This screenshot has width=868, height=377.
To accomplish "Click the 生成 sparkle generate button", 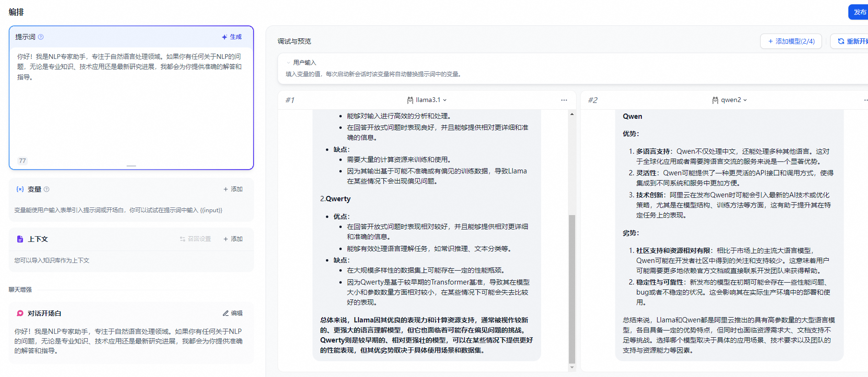I will [231, 37].
